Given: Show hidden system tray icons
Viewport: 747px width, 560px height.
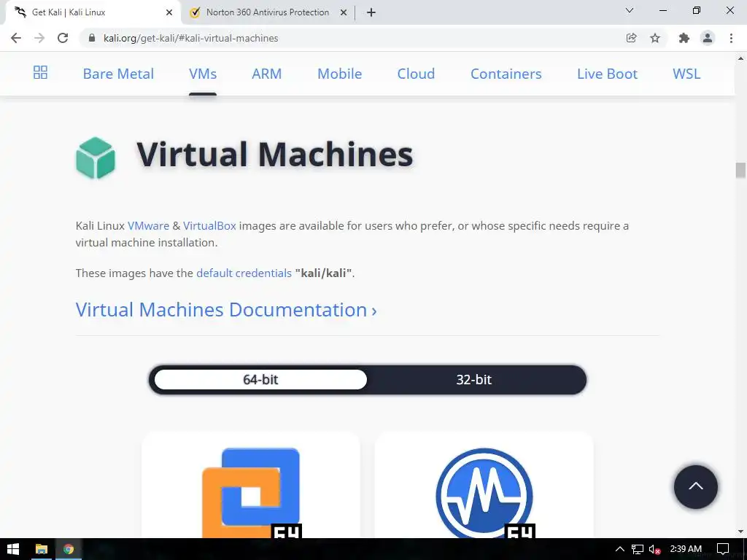Looking at the screenshot, I should click(620, 549).
